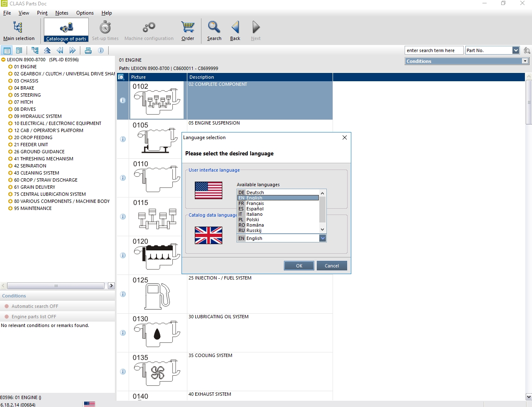Open the Order shopping cart

188,31
